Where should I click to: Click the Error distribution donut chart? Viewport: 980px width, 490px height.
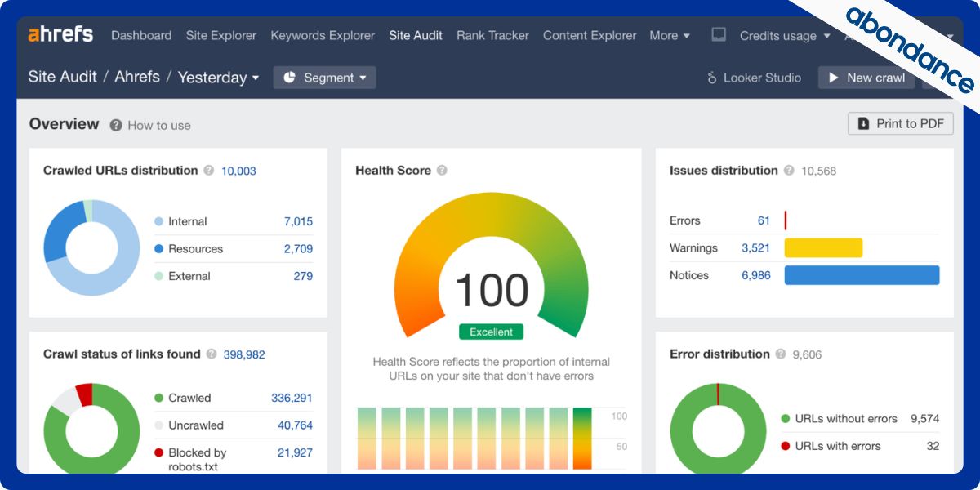coord(718,429)
